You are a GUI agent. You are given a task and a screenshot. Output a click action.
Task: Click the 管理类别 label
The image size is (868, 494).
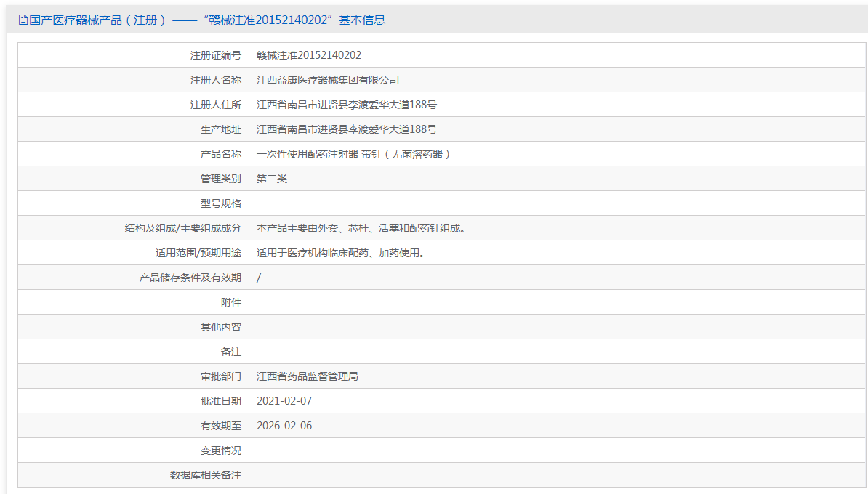pos(221,179)
